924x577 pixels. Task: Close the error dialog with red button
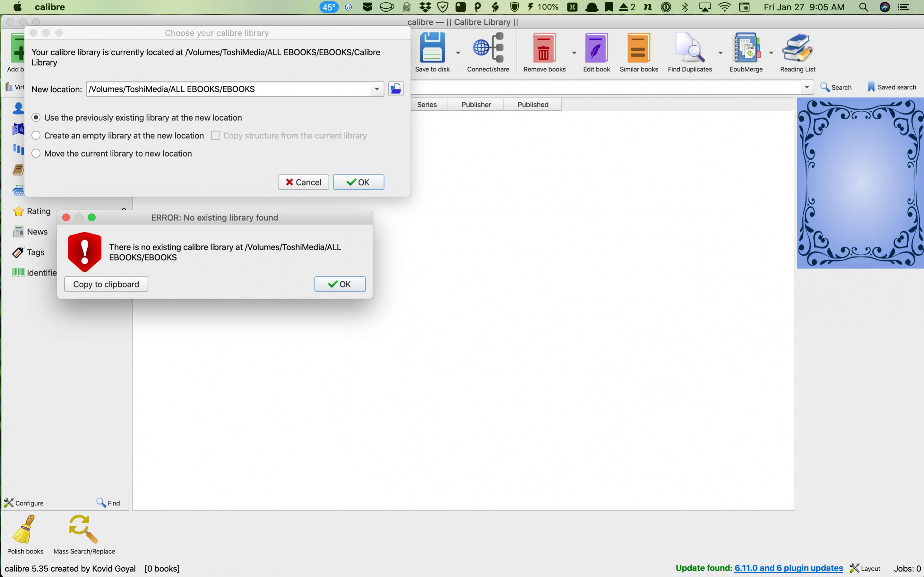click(x=66, y=217)
